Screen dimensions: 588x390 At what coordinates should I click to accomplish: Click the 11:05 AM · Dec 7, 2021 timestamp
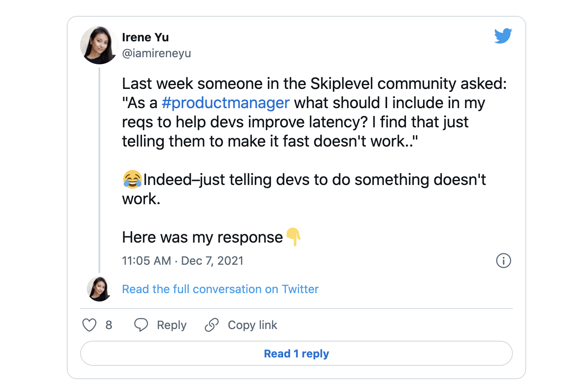coord(182,261)
